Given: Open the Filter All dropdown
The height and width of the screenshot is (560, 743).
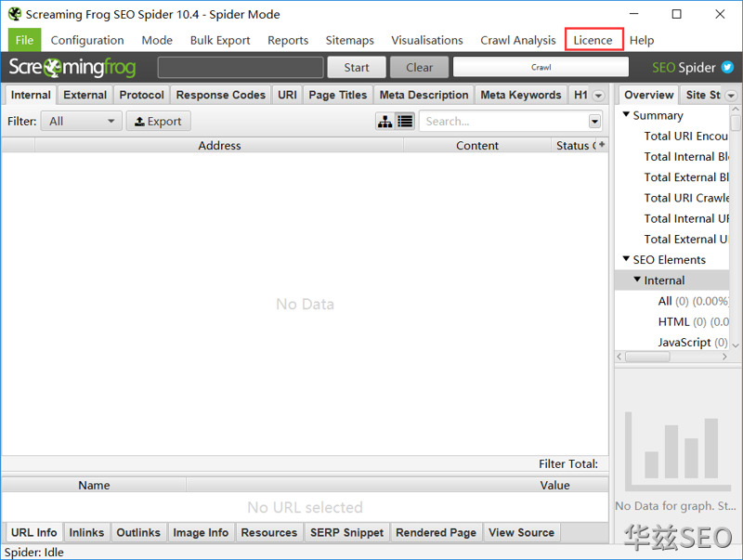Looking at the screenshot, I should (x=81, y=122).
